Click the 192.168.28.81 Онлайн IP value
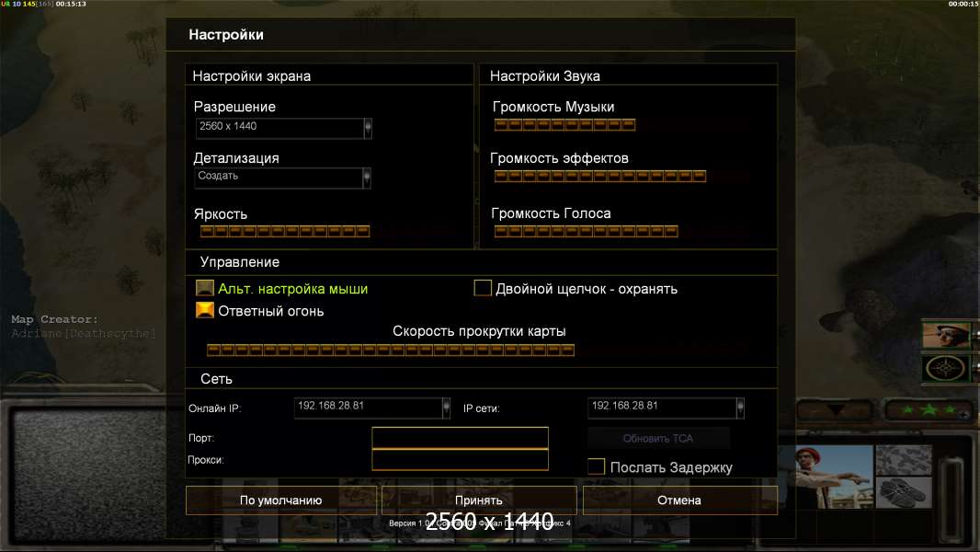The height and width of the screenshot is (552, 980). [331, 406]
